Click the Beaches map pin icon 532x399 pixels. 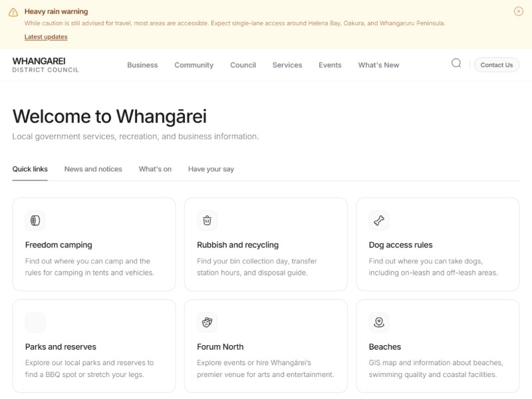tap(379, 323)
